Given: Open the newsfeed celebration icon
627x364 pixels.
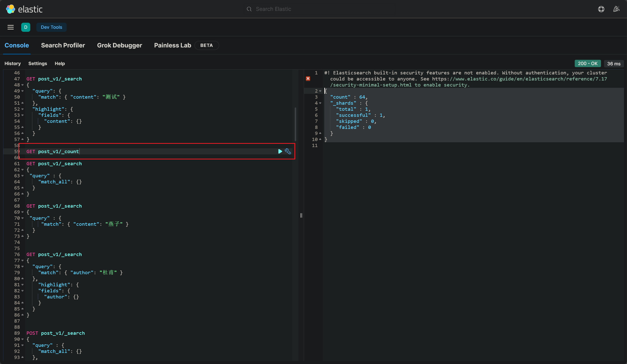Looking at the screenshot, I should (616, 9).
